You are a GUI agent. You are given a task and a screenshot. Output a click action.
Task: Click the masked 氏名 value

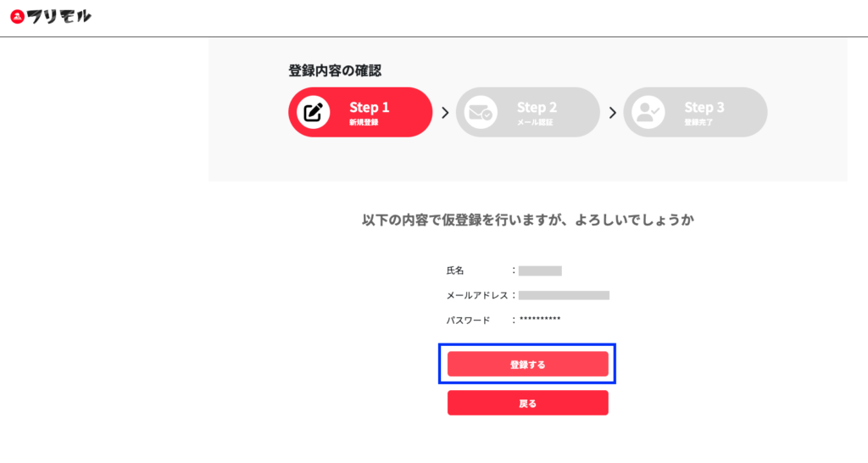(540, 271)
